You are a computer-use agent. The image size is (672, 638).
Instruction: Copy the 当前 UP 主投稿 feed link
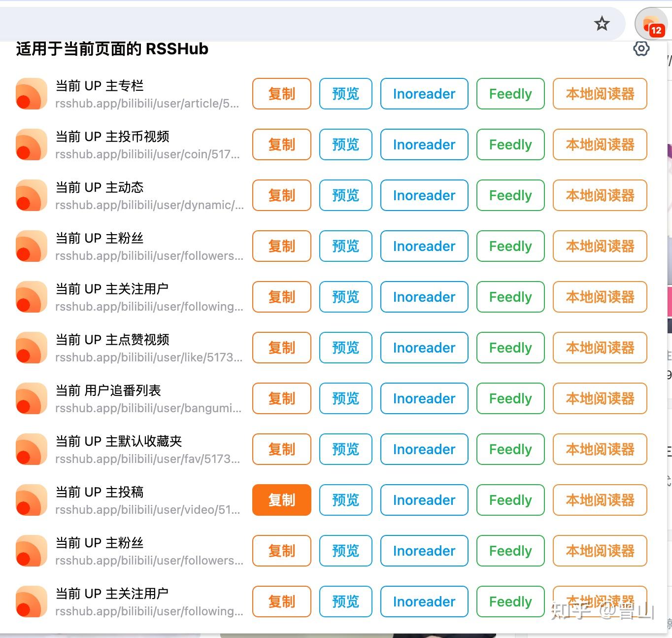(281, 500)
